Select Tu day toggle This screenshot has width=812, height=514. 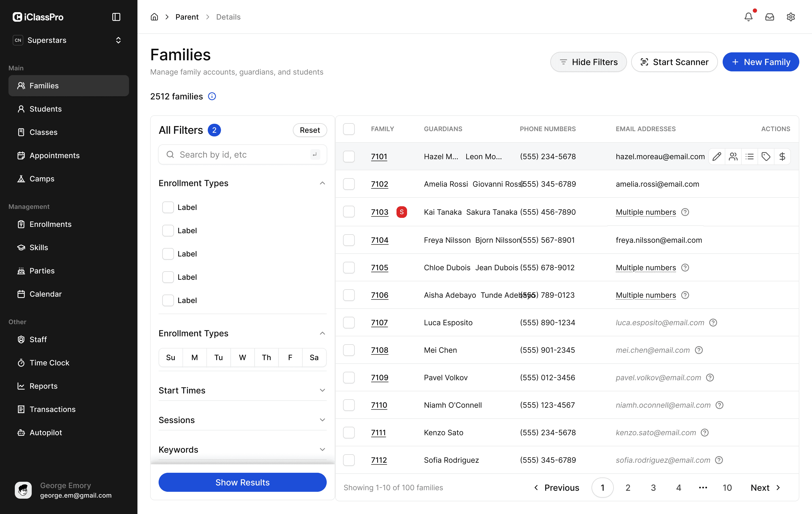tap(219, 357)
